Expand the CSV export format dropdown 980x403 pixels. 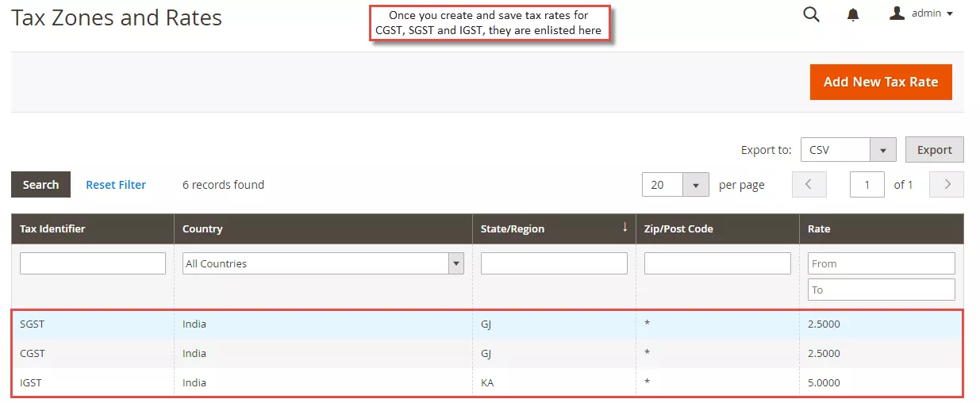click(882, 150)
